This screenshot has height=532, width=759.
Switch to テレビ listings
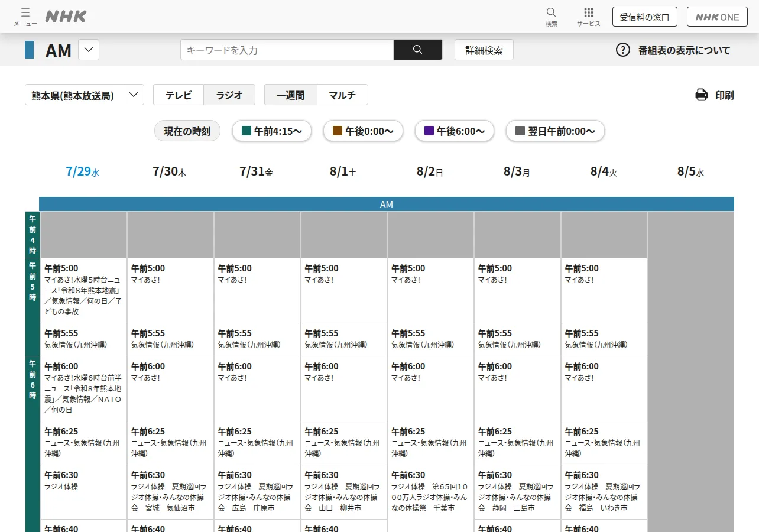tap(179, 95)
